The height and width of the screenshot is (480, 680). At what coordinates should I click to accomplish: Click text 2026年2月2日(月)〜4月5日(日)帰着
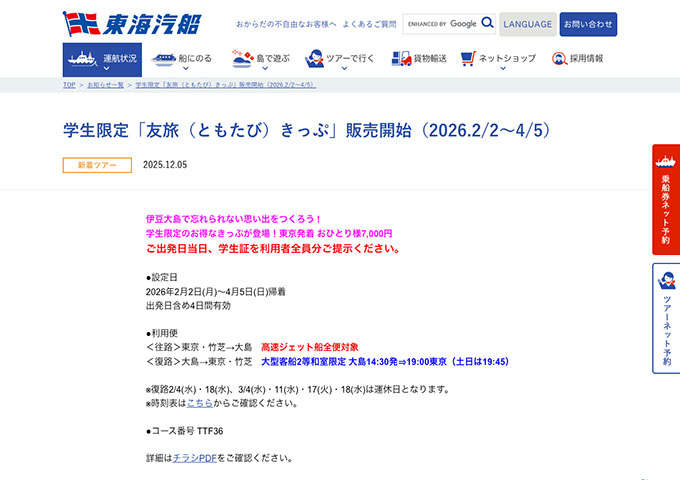click(x=216, y=292)
